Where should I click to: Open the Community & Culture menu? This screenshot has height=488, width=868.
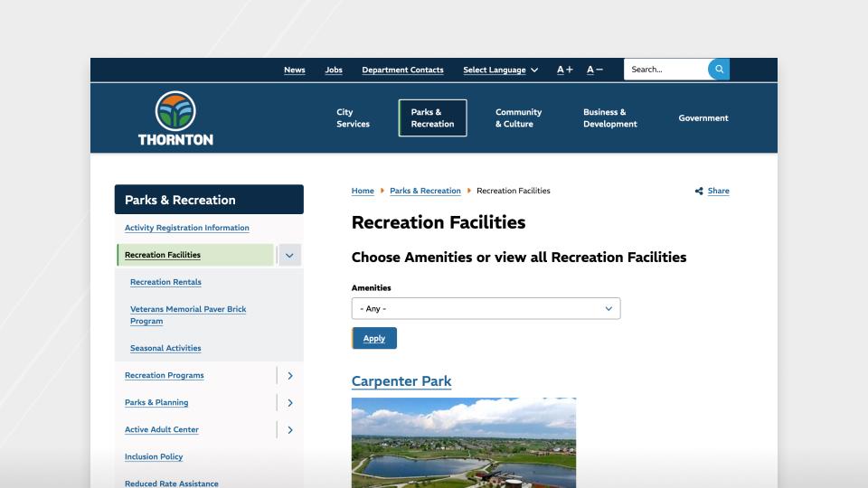coord(518,118)
